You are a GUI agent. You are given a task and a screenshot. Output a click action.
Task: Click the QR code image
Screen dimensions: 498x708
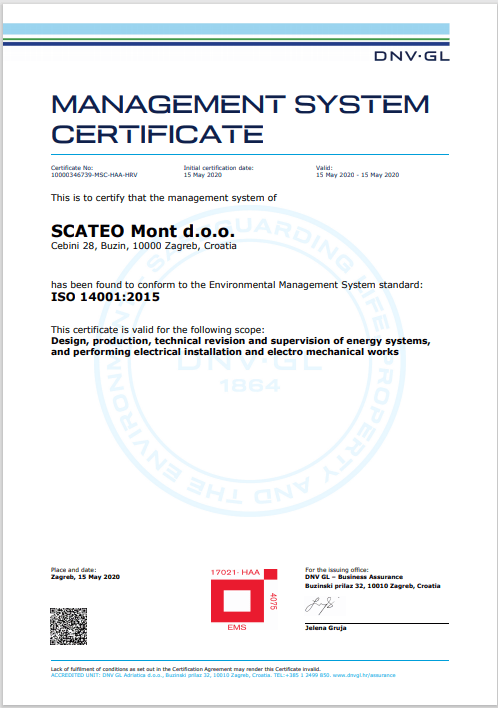[x=69, y=626]
